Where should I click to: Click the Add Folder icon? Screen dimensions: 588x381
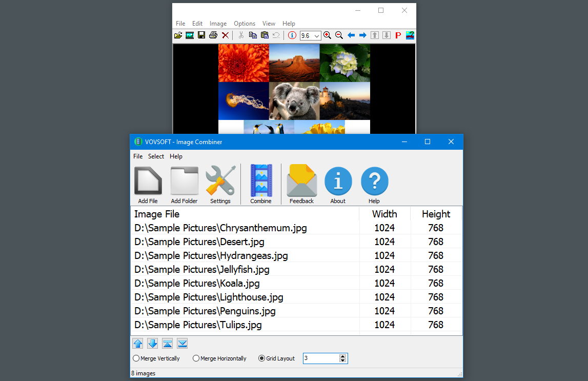[x=184, y=182]
